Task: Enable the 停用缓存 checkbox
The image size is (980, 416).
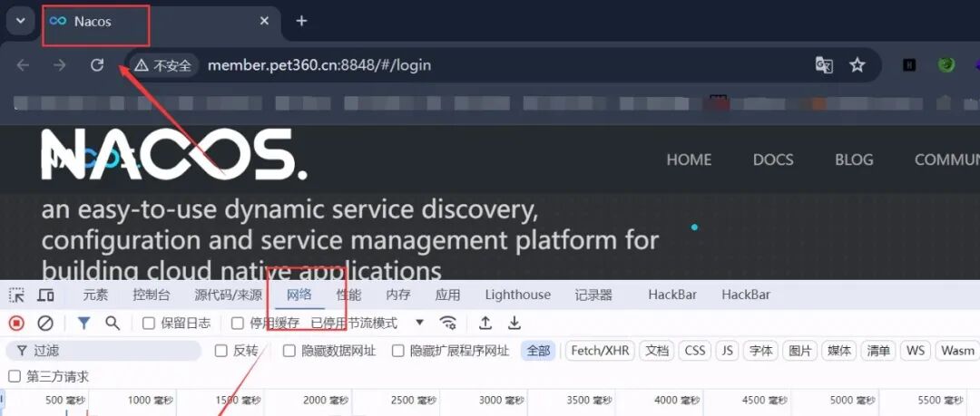Action: (238, 323)
